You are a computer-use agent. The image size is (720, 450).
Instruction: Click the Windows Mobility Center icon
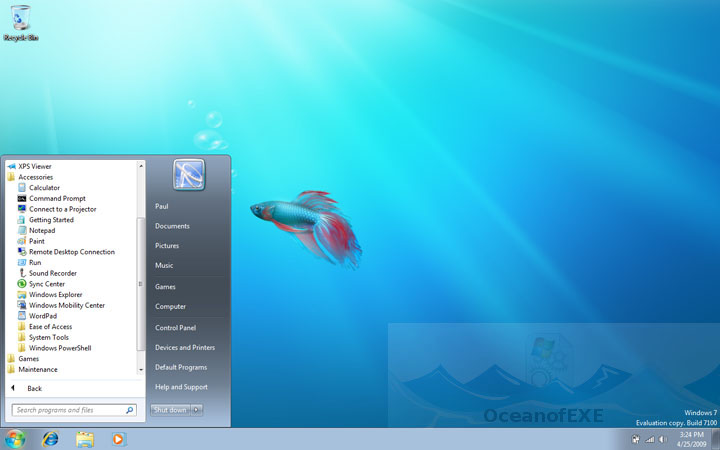click(22, 305)
